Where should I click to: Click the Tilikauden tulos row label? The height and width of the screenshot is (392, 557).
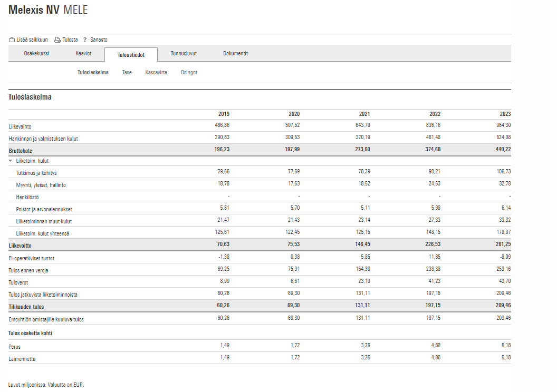pyautogui.click(x=26, y=307)
